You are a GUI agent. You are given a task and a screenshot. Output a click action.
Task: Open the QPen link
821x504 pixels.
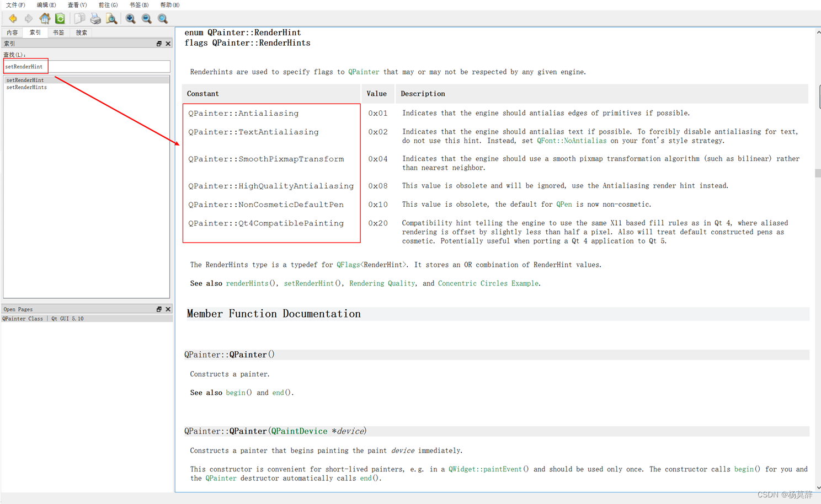point(564,204)
